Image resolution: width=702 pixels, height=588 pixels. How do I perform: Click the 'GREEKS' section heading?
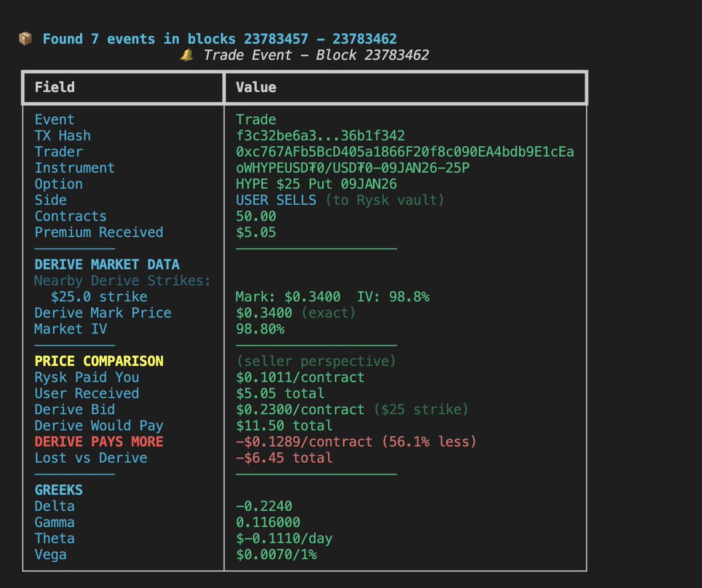click(58, 490)
